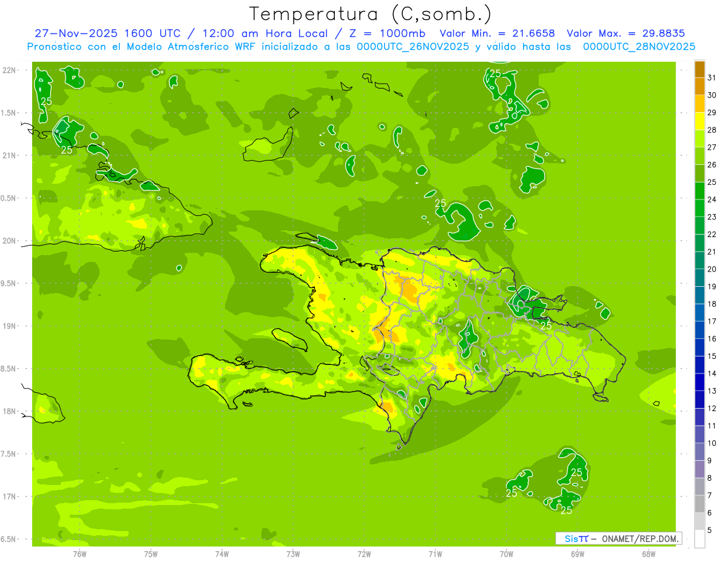Click the "75W" longitude label
Viewport: 728px width, 562px height.
151,554
